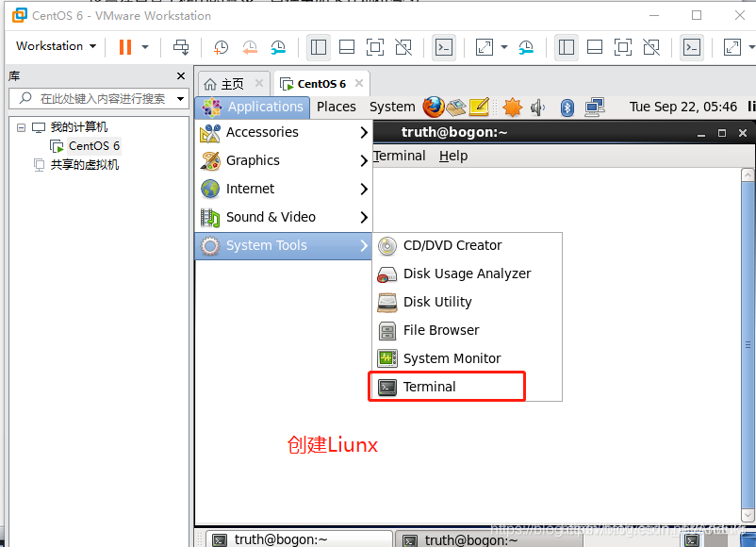Expand the Accessories submenu
The height and width of the screenshot is (547, 756).
tap(285, 132)
